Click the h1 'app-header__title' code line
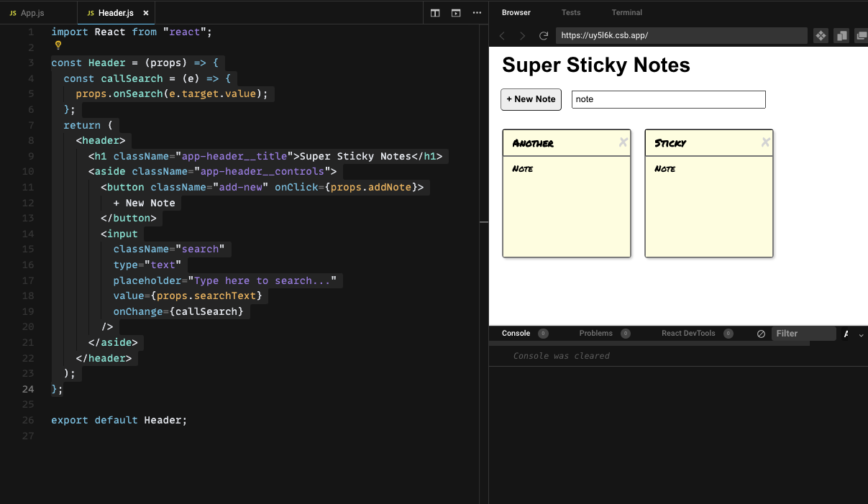Image resolution: width=868 pixels, height=504 pixels. [x=265, y=156]
